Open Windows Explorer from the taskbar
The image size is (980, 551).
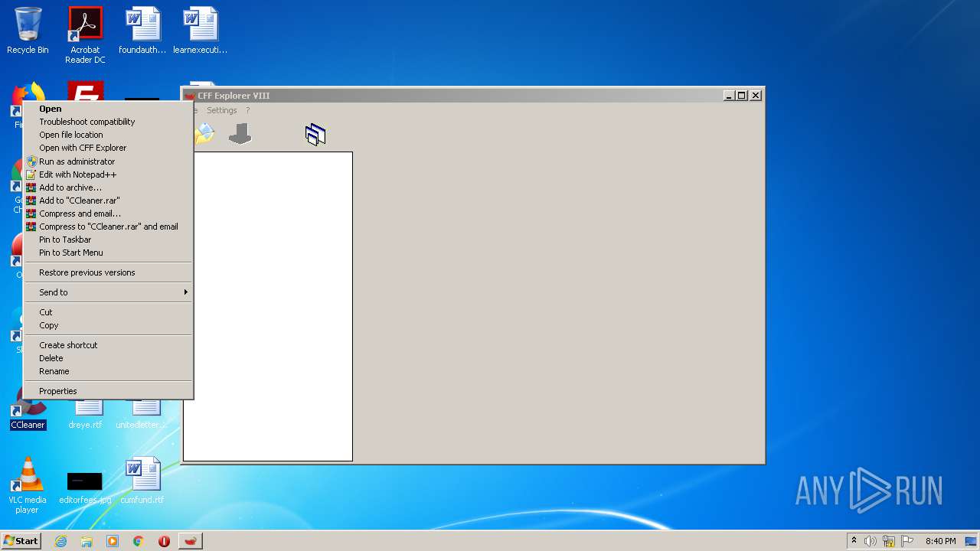pos(87,541)
